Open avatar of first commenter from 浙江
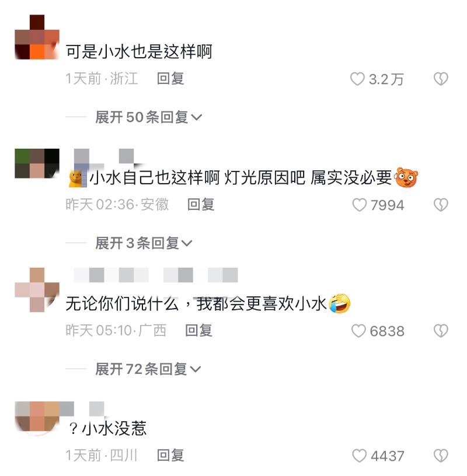467x476 pixels. (37, 37)
